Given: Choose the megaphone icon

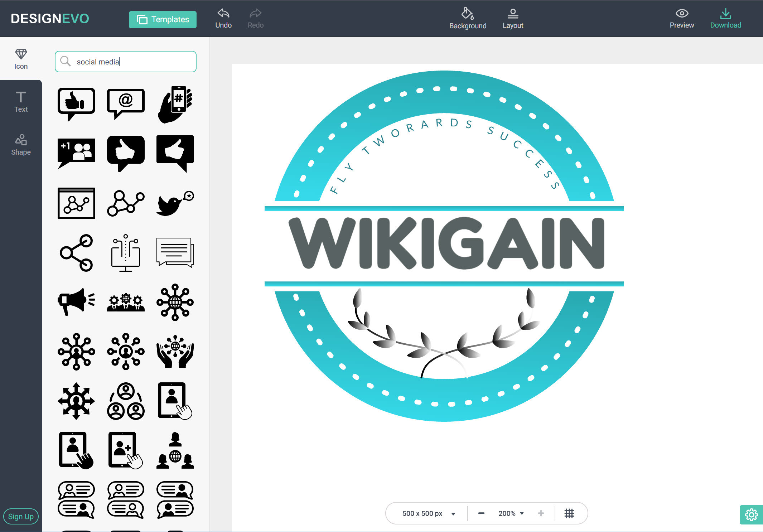Looking at the screenshot, I should [76, 302].
